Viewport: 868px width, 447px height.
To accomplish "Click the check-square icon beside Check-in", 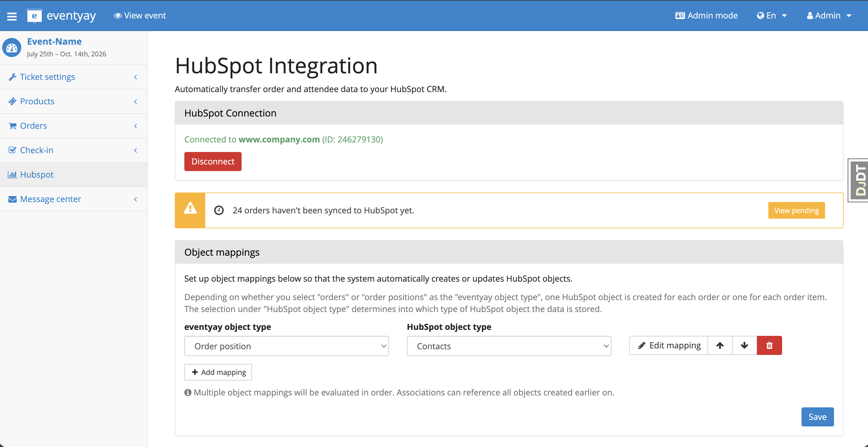I will 13,150.
